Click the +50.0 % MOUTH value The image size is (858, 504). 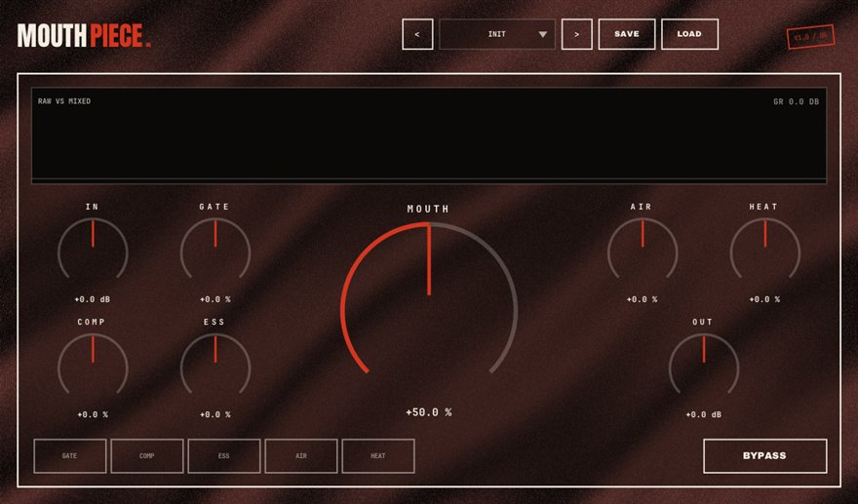(429, 412)
